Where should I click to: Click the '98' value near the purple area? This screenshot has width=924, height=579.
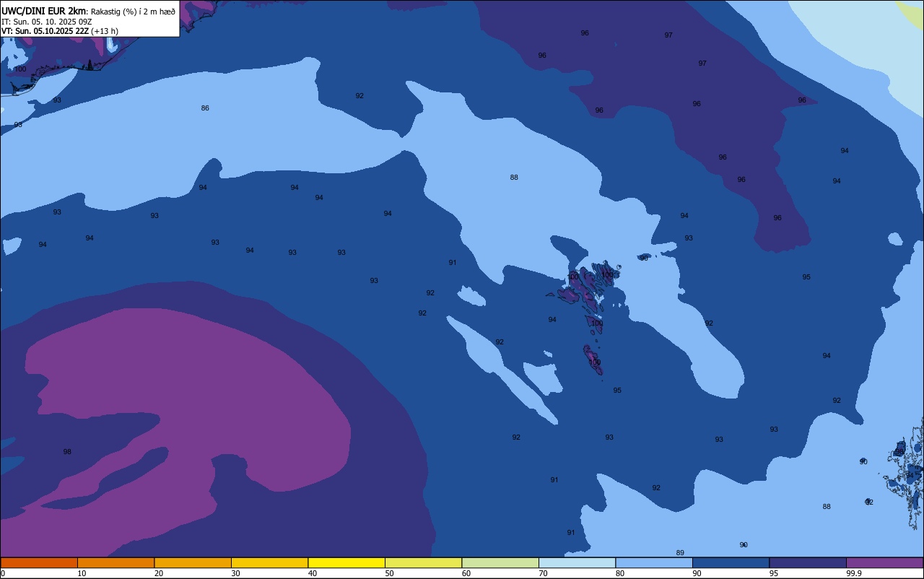(x=67, y=452)
